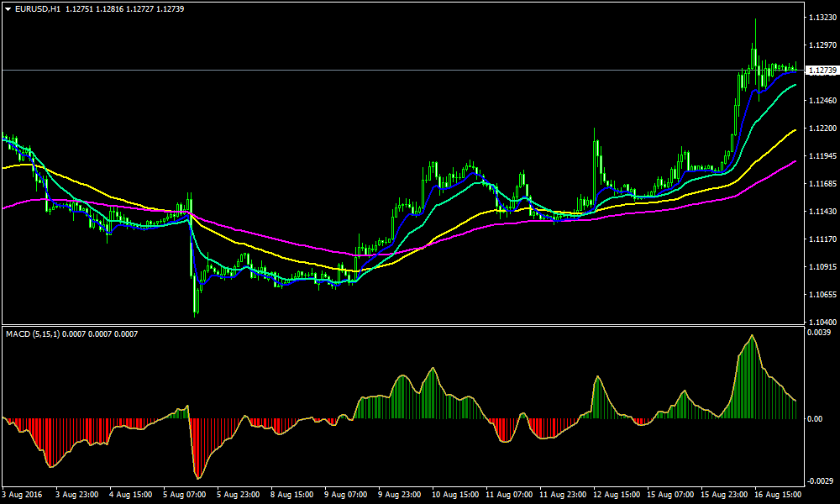Click the MACD (5,15,1) indicator label
This screenshot has width=840, height=504.
coord(46,334)
